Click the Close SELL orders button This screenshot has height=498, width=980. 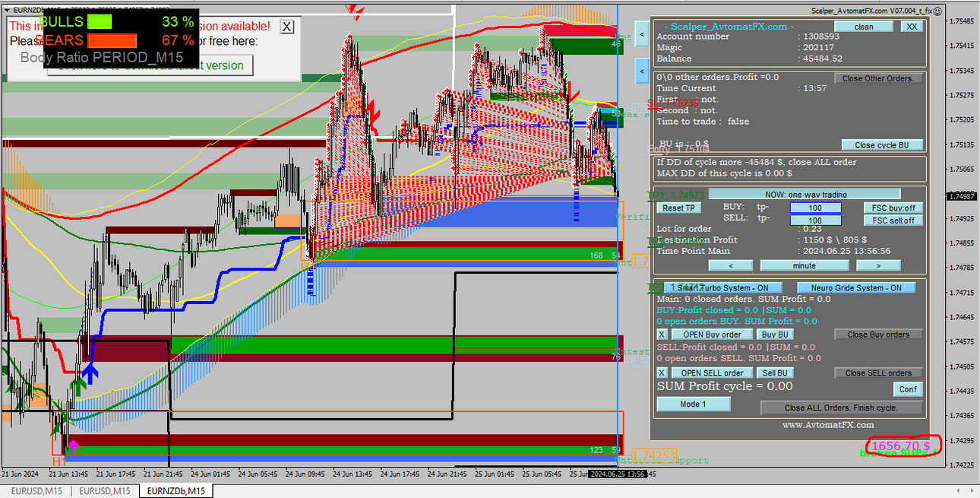pos(878,373)
